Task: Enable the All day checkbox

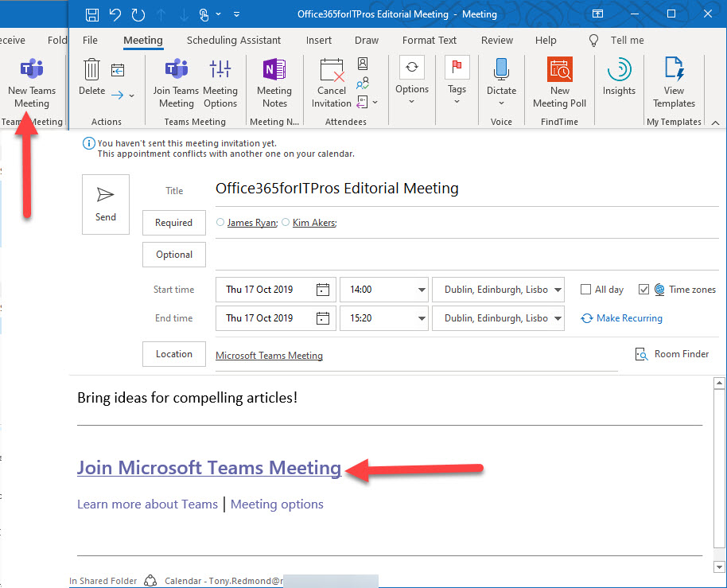Action: pos(585,290)
